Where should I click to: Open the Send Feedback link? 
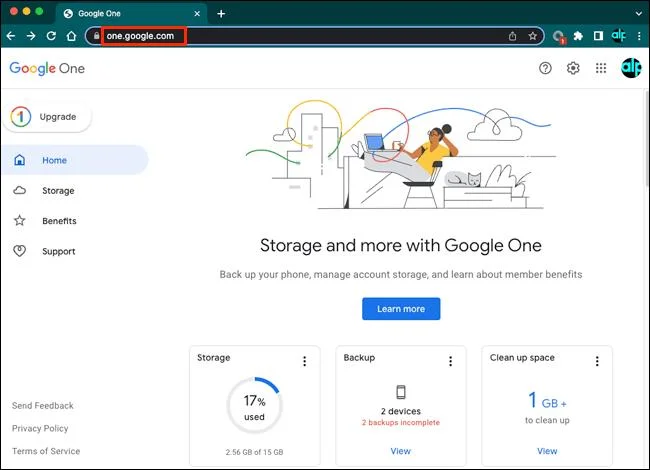pyautogui.click(x=43, y=406)
